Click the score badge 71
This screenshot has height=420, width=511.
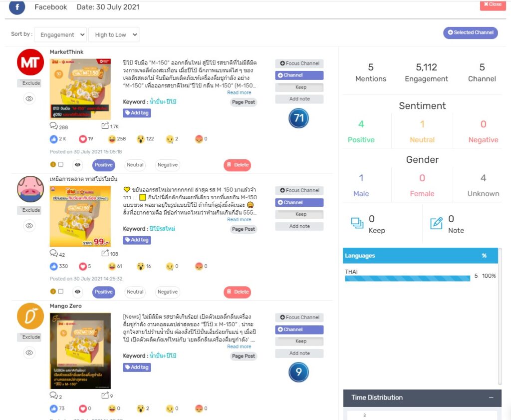coord(298,118)
